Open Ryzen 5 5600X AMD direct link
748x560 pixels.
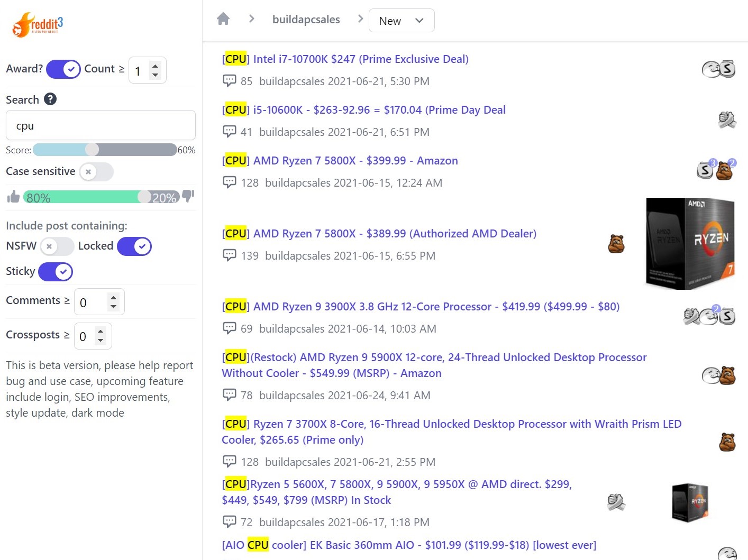click(397, 492)
